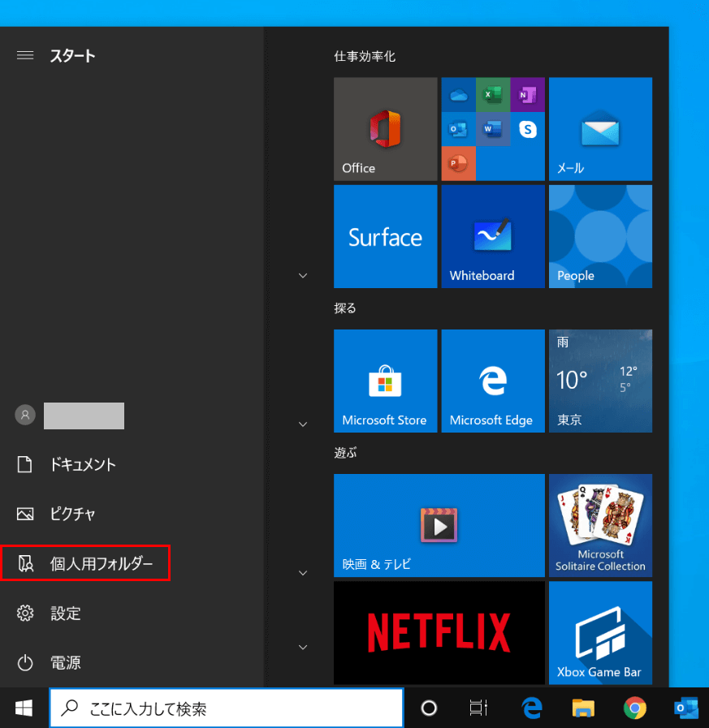The width and height of the screenshot is (709, 728).
Task: Open the メール tile
Action: [x=600, y=129]
